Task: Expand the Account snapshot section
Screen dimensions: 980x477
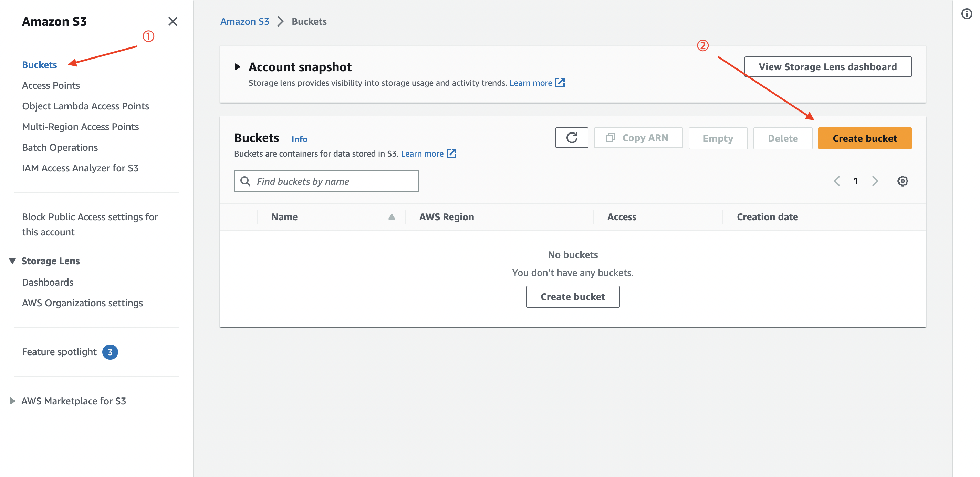Action: point(238,67)
